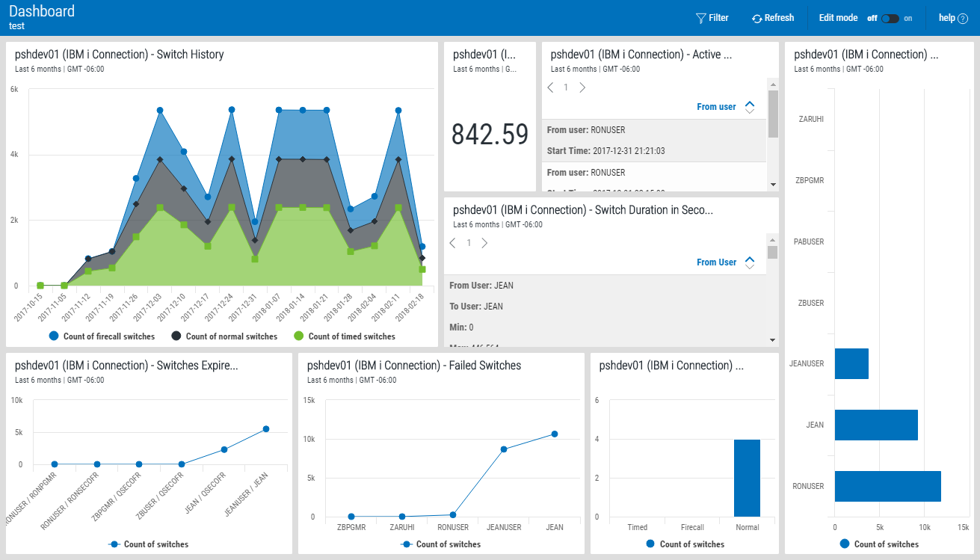Image resolution: width=980 pixels, height=560 pixels.
Task: Click the Refresh circular arrows icon
Action: (756, 19)
